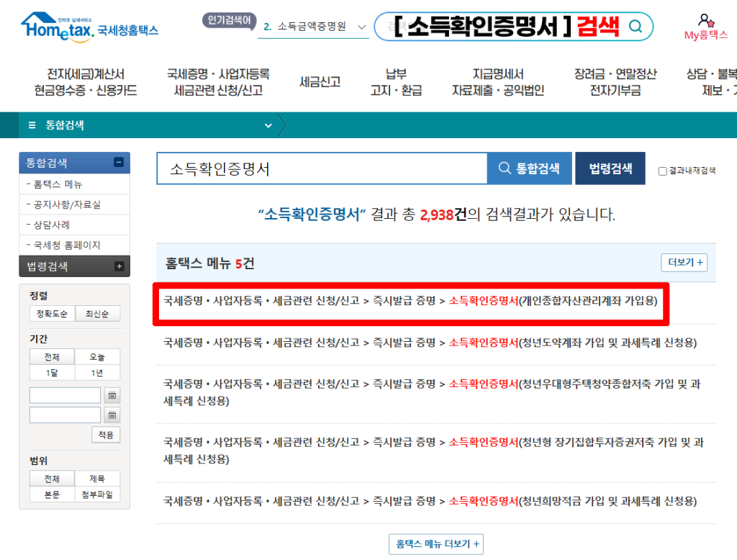Screen dimensions: 737x560
Task: Click the calendar icon beside the first date field
Action: 112,394
